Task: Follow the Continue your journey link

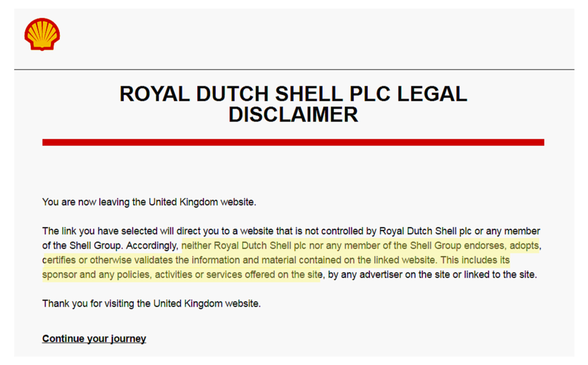Action: (94, 339)
